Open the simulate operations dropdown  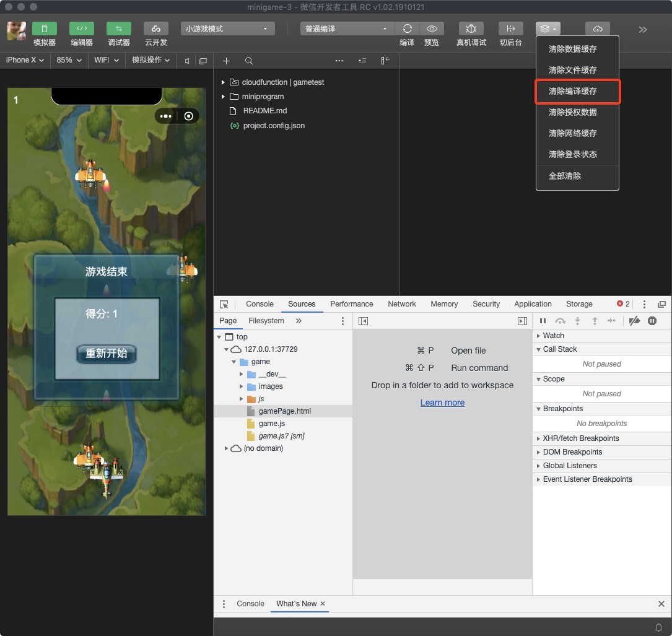pyautogui.click(x=151, y=61)
